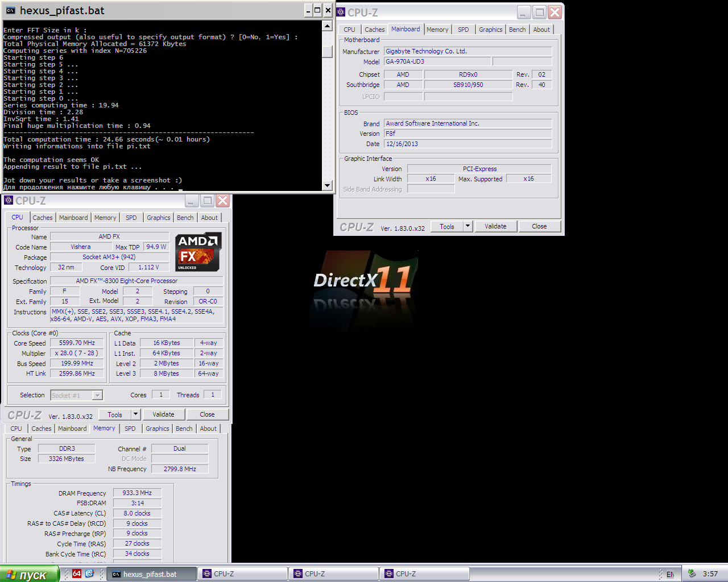
Task: Click the AMD FX Unlocked processor logo
Action: (198, 252)
